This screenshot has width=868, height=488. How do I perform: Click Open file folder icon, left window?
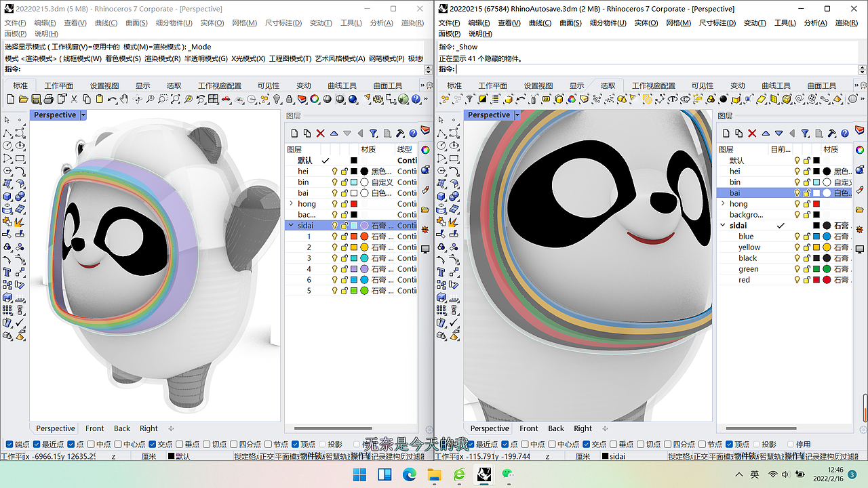pyautogui.click(x=24, y=99)
